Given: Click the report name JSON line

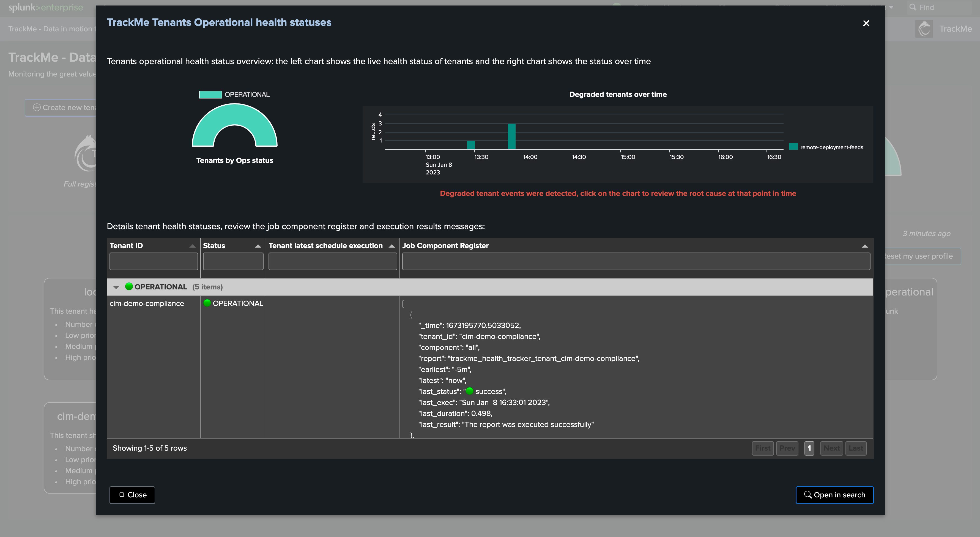Looking at the screenshot, I should [529, 359].
